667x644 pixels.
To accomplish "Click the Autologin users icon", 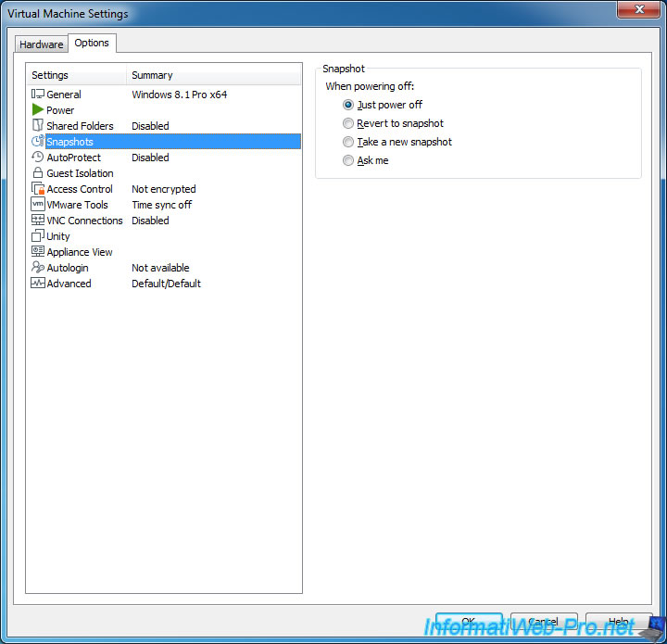I will pos(38,268).
